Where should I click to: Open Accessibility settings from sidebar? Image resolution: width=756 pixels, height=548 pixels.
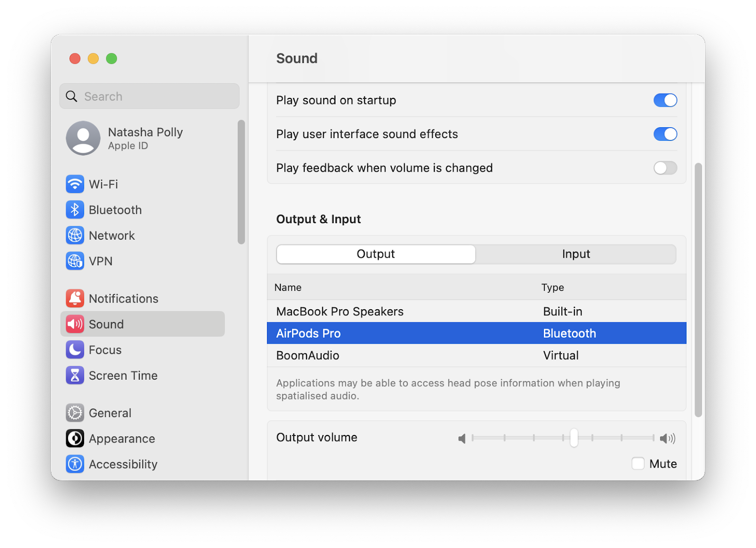pos(123,464)
